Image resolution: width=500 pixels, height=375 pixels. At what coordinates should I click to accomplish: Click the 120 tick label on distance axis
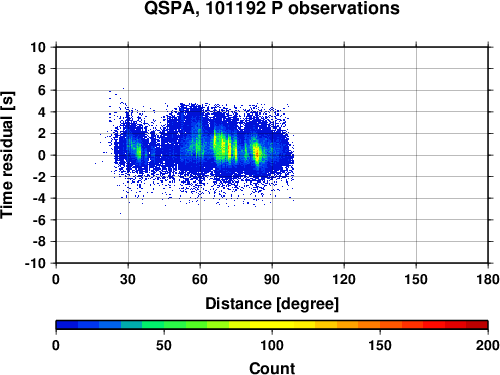(344, 279)
